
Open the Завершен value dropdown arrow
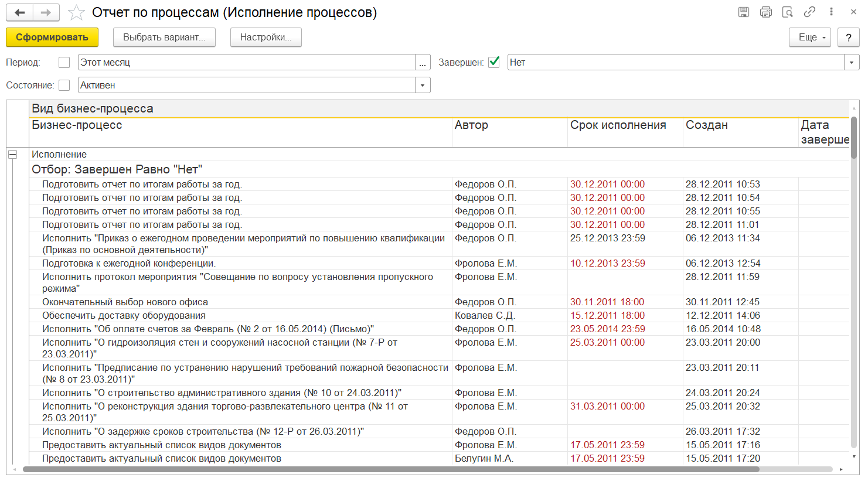[852, 62]
